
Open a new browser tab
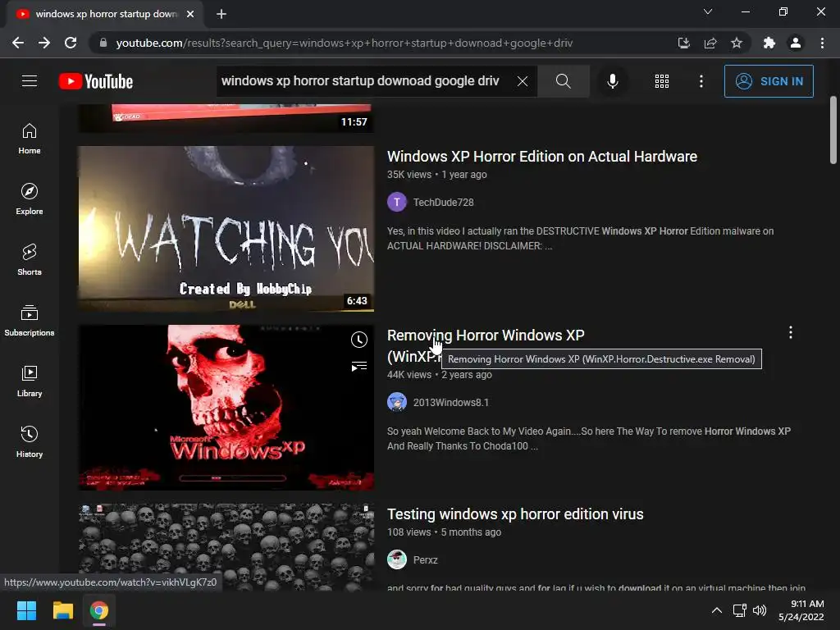click(221, 14)
